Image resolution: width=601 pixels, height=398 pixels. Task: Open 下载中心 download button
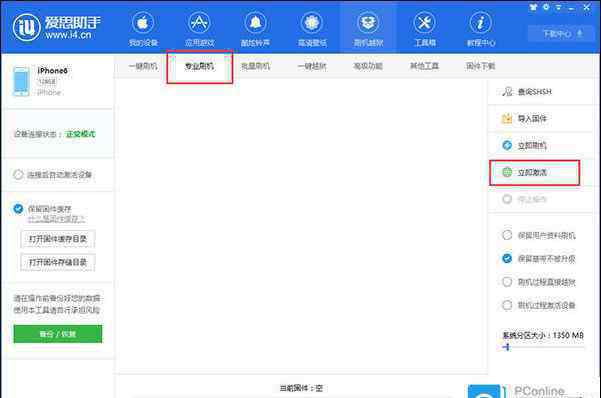pos(563,34)
